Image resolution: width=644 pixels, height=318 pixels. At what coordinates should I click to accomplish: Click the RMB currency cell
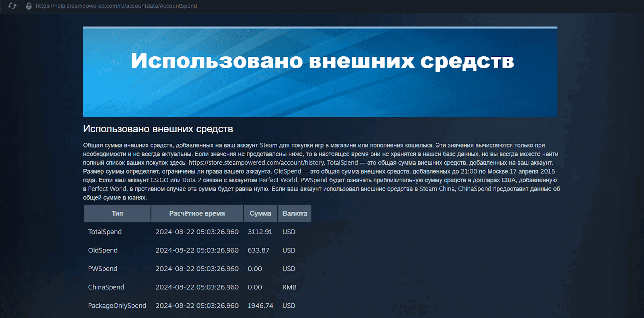(x=289, y=287)
